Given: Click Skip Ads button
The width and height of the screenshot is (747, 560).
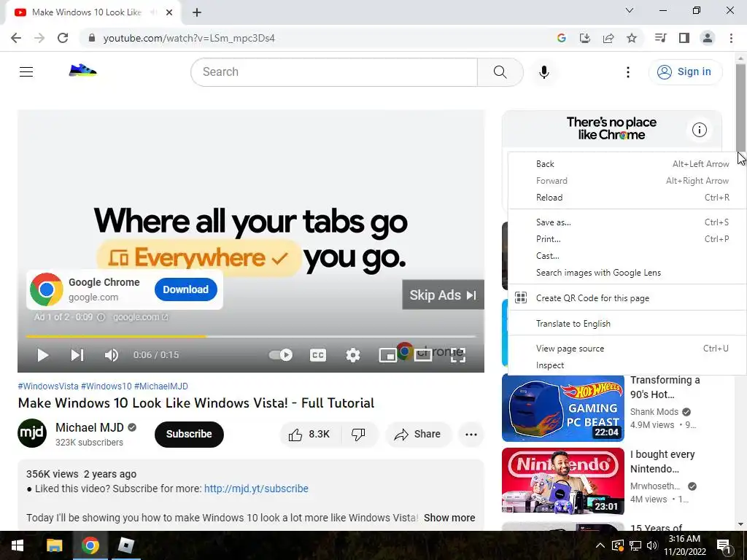Looking at the screenshot, I should pyautogui.click(x=443, y=295).
